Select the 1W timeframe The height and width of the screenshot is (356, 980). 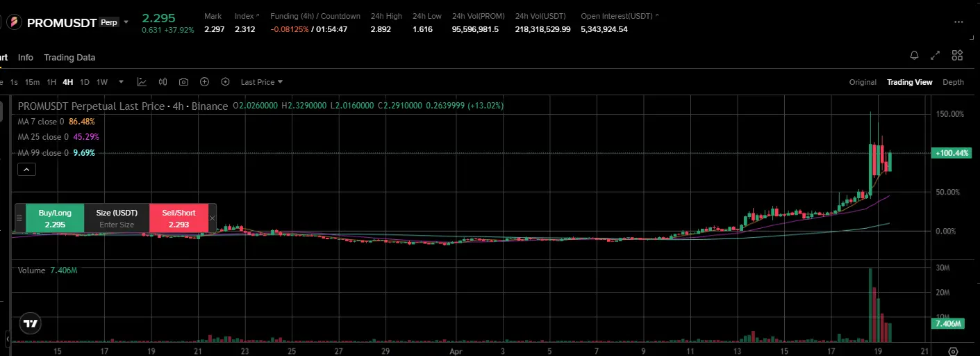pyautogui.click(x=102, y=82)
